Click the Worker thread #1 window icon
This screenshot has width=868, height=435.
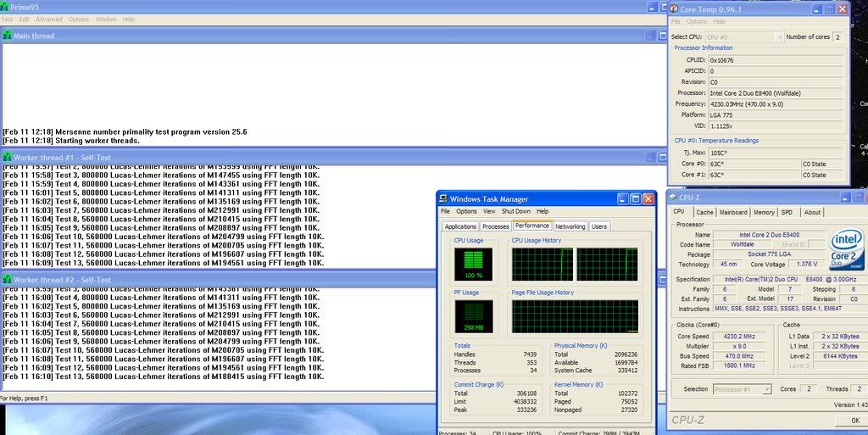pos(7,157)
